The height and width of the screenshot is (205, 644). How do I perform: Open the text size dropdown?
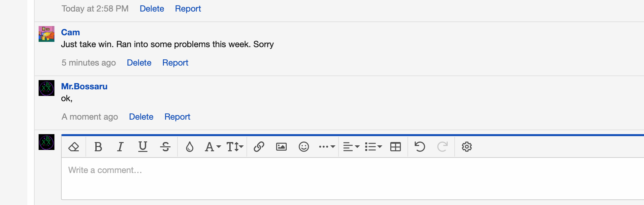(x=235, y=147)
